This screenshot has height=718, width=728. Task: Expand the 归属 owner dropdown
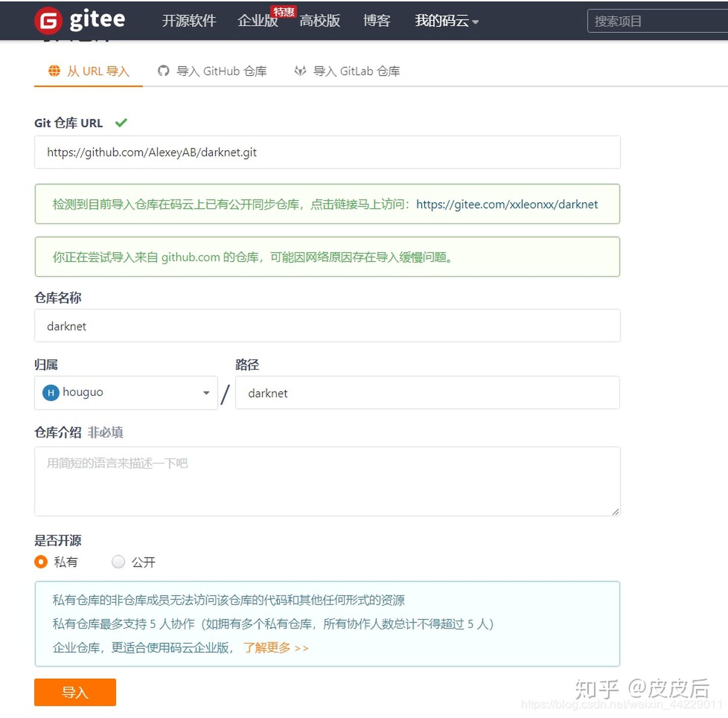(x=206, y=393)
